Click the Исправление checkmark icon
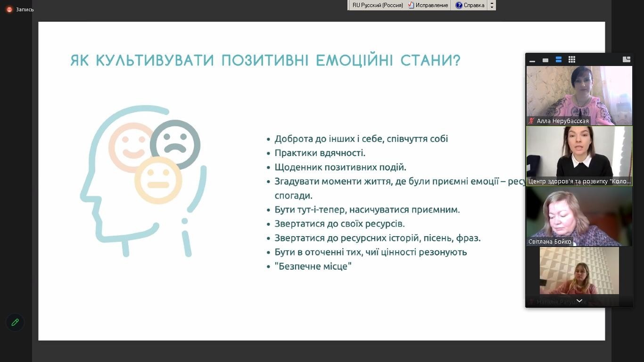Image resolution: width=644 pixels, height=362 pixels. [x=411, y=5]
